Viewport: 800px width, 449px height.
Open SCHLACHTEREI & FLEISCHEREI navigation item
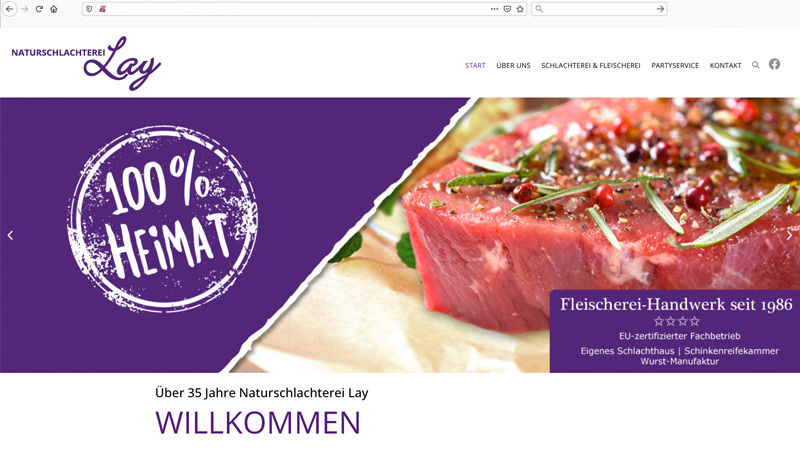point(591,65)
